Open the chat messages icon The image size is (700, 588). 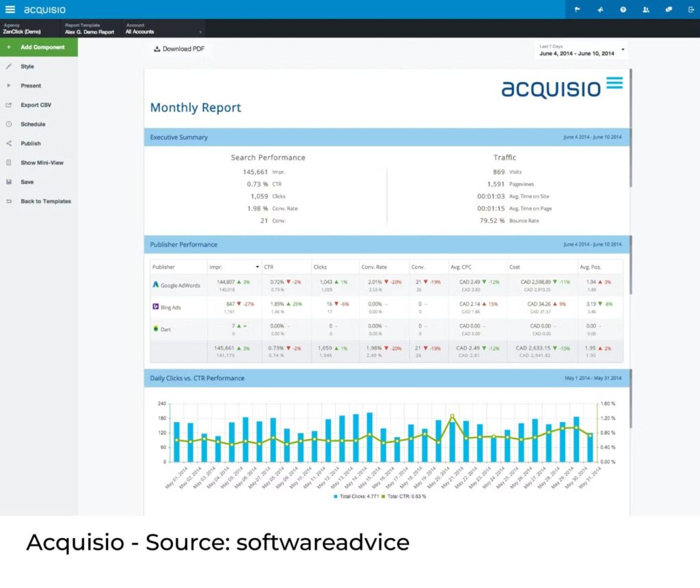tap(669, 10)
